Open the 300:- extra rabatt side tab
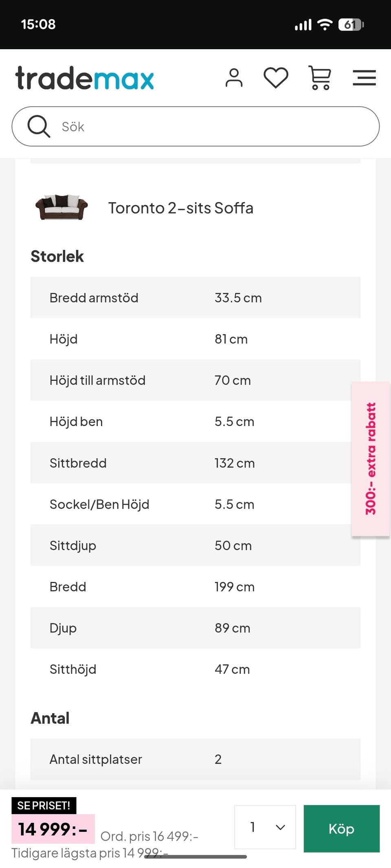This screenshot has width=391, height=868. 371,459
